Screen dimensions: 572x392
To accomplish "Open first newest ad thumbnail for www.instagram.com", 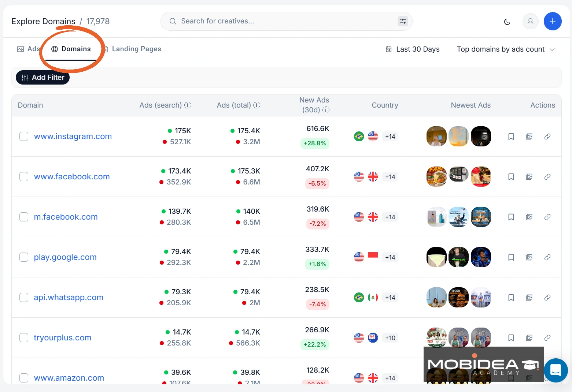I will pos(436,137).
